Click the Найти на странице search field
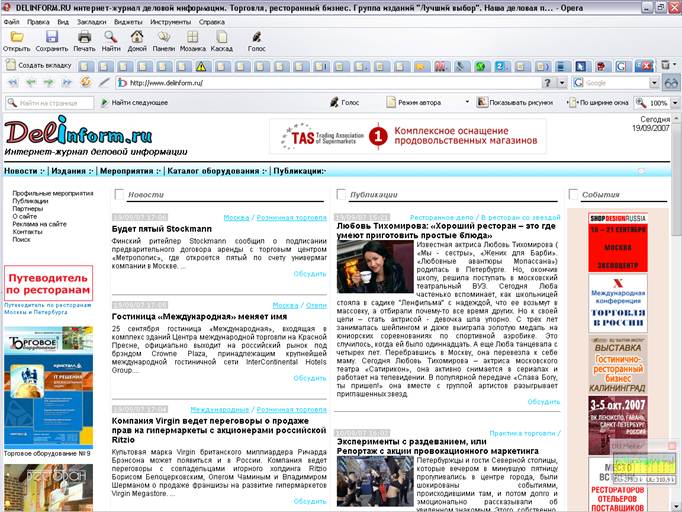This screenshot has width=682, height=512. [x=50, y=103]
